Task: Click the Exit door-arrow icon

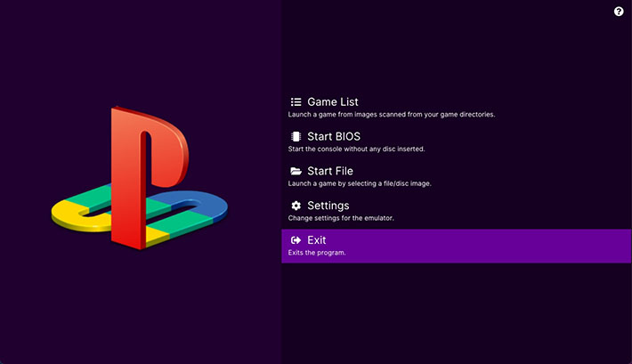Action: point(296,240)
